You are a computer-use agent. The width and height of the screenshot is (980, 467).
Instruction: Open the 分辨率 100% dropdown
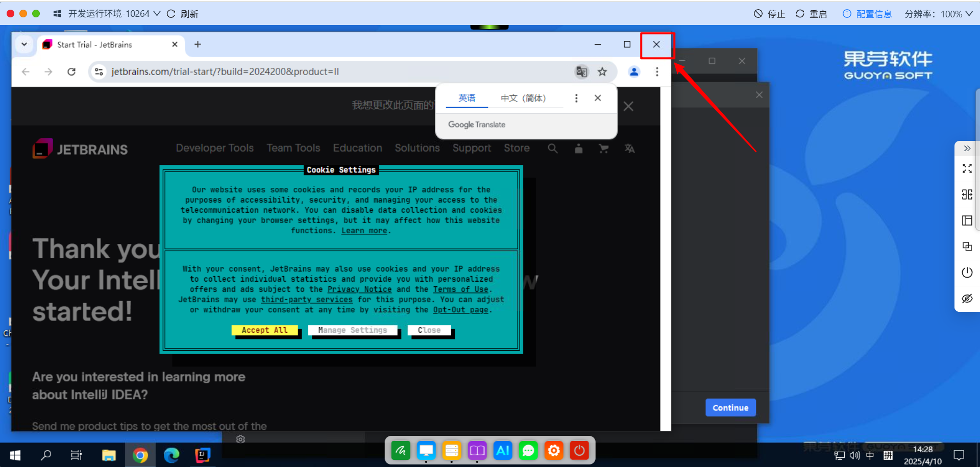[939, 14]
